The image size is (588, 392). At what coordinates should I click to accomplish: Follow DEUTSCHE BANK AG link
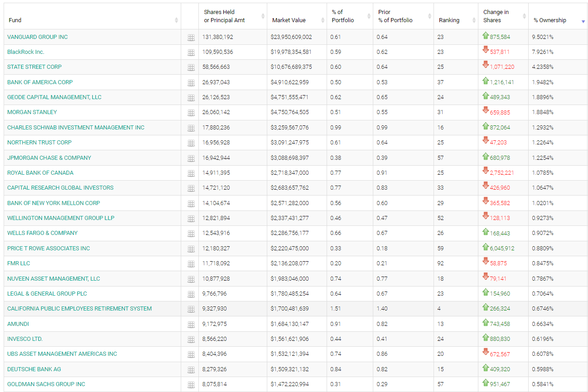34,369
